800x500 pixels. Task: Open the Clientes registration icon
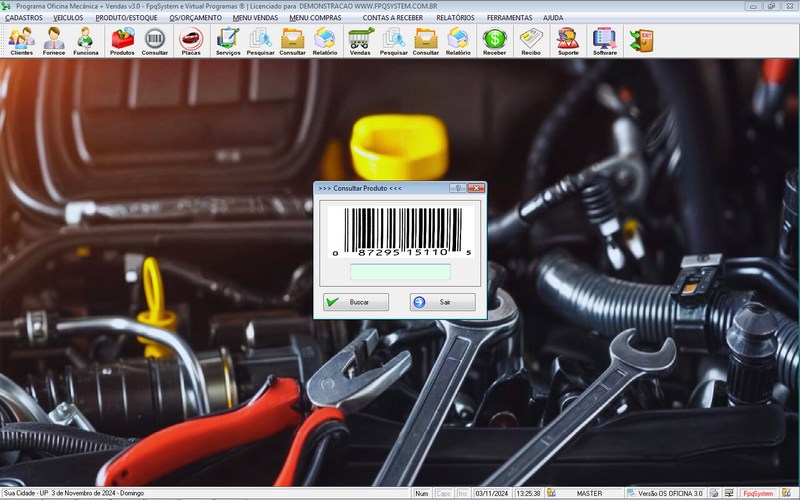pos(21,41)
